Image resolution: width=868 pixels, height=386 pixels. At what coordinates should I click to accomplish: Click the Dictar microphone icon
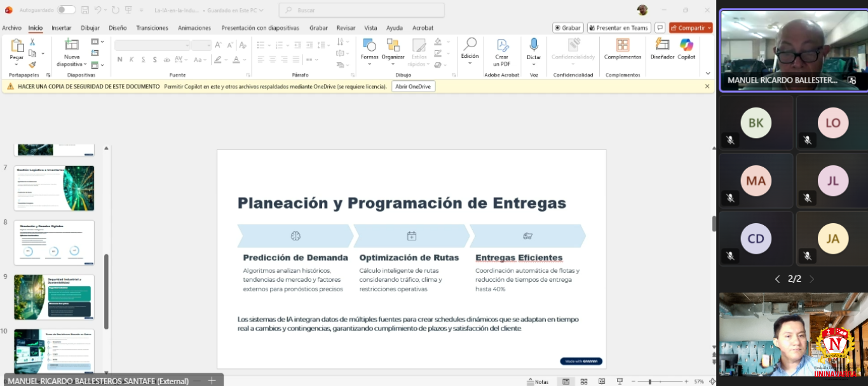[534, 45]
